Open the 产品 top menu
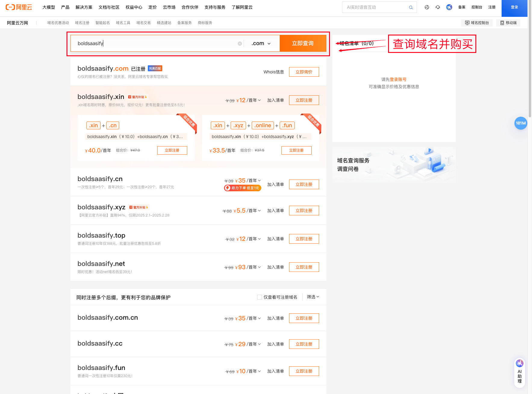Image resolution: width=532 pixels, height=394 pixels. [65, 7]
